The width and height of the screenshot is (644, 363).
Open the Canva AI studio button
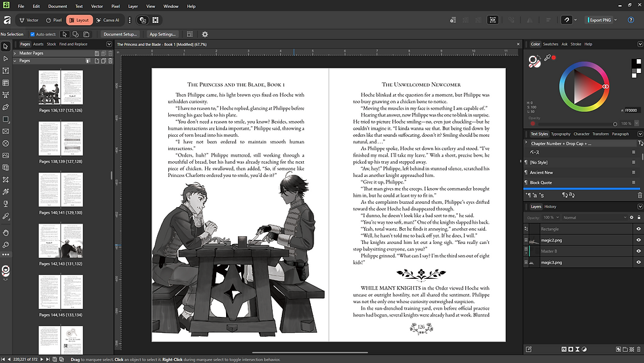(x=108, y=20)
